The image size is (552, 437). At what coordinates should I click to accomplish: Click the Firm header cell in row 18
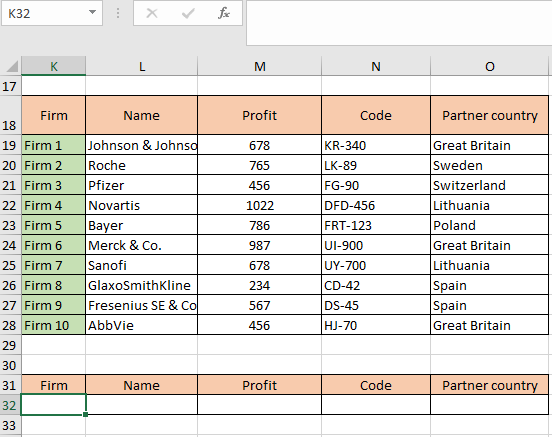click(54, 115)
